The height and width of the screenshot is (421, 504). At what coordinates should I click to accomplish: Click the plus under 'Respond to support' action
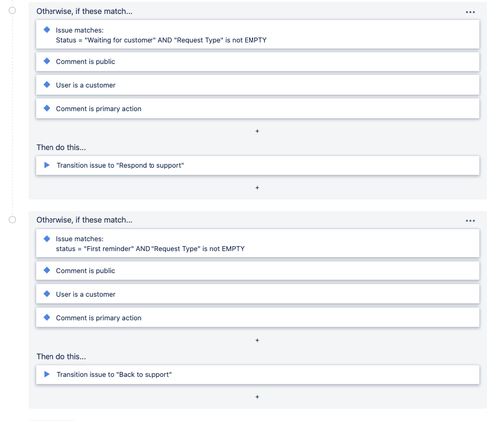point(257,188)
